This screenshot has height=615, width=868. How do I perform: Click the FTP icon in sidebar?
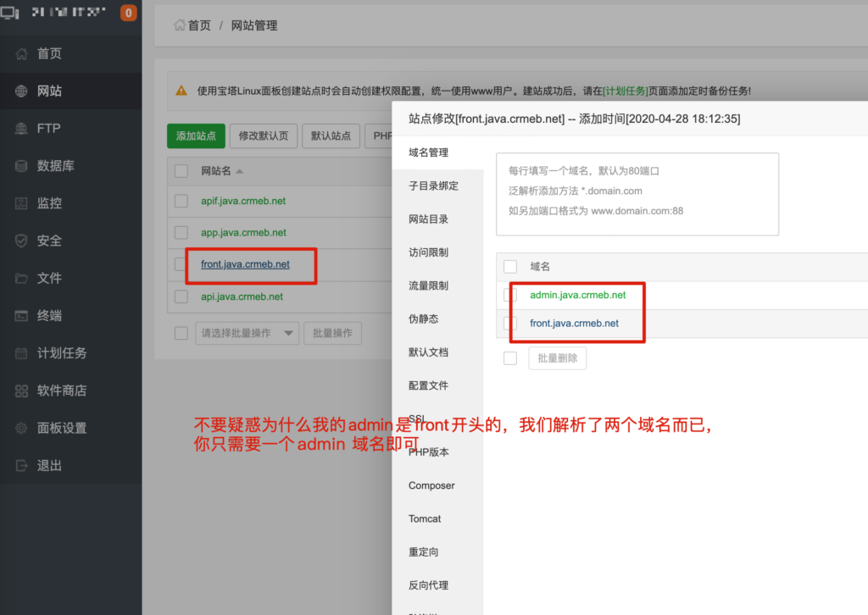21,128
